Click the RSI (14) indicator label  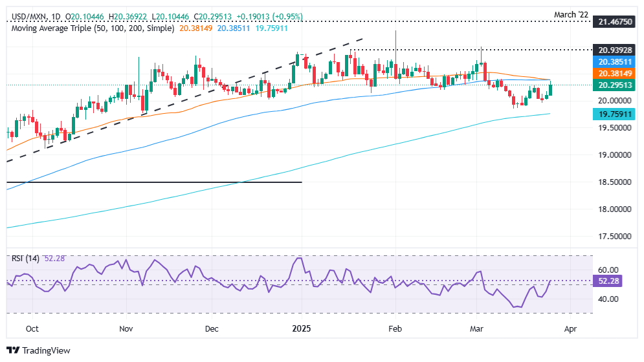pos(25,259)
